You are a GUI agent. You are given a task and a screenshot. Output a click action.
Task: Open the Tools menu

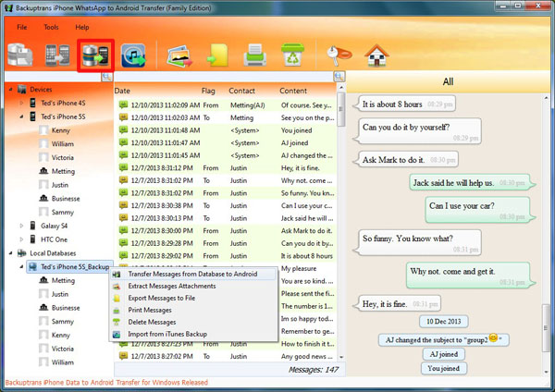tap(51, 27)
